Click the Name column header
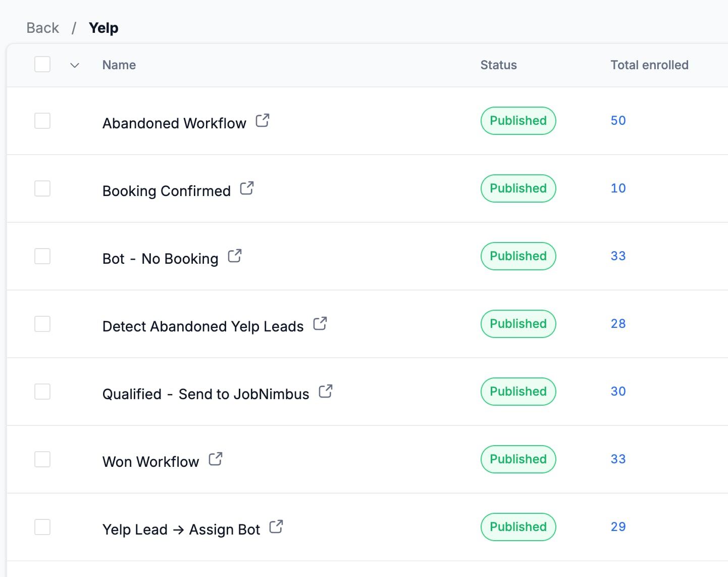728x577 pixels. pyautogui.click(x=119, y=65)
